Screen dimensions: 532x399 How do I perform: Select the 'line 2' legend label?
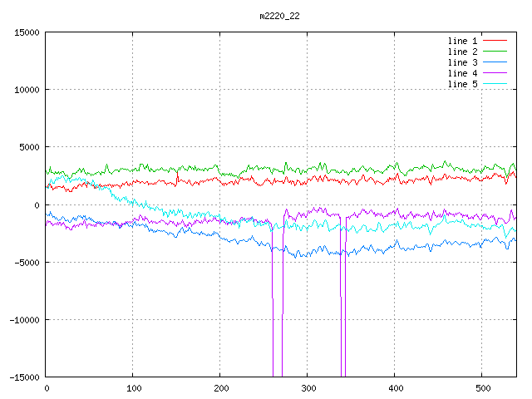pyautogui.click(x=462, y=52)
